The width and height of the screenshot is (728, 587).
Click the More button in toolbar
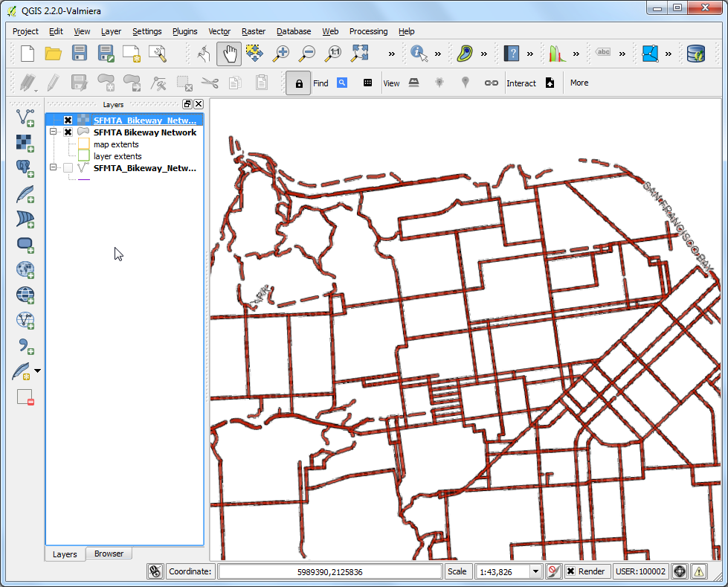(x=579, y=83)
